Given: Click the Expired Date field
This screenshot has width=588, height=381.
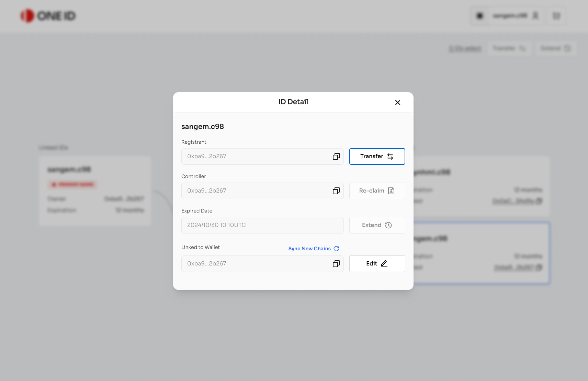Looking at the screenshot, I should click(x=262, y=225).
